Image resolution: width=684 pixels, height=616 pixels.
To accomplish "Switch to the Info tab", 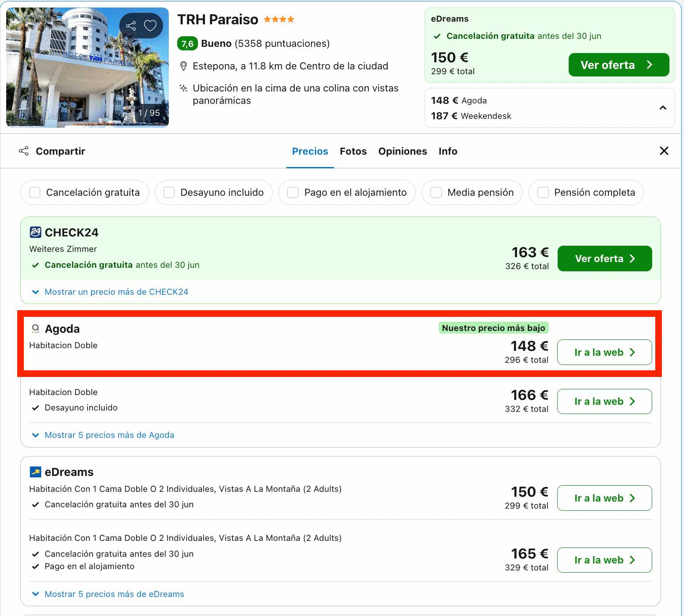I will click(448, 151).
